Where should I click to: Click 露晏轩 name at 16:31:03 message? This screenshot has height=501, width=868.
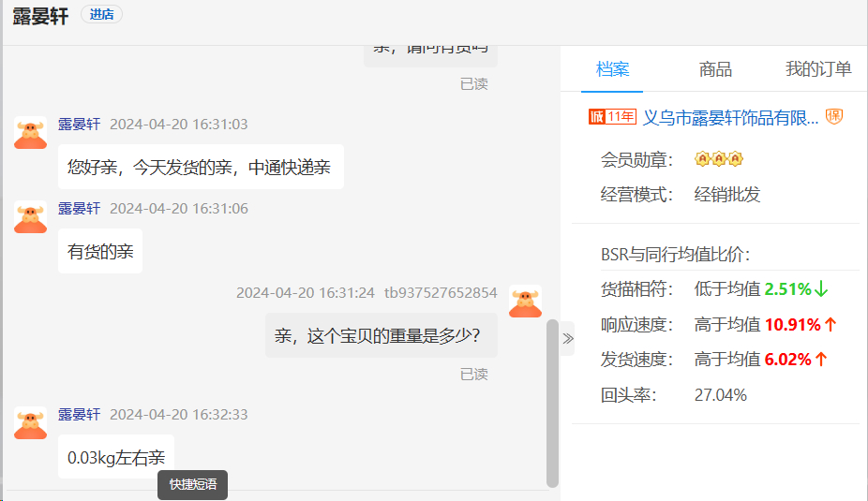(x=79, y=124)
